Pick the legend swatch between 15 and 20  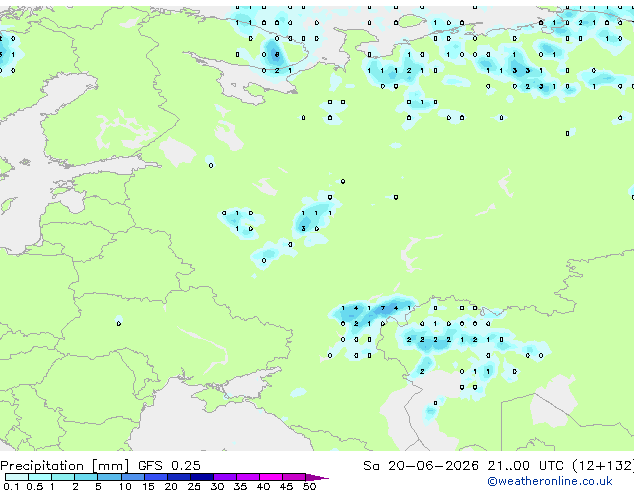coord(156,477)
